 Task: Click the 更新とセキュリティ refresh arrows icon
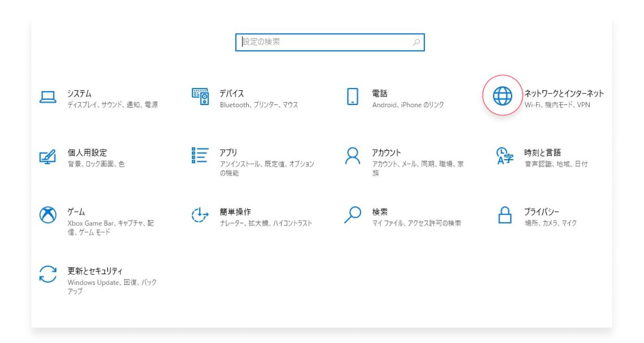pos(48,274)
